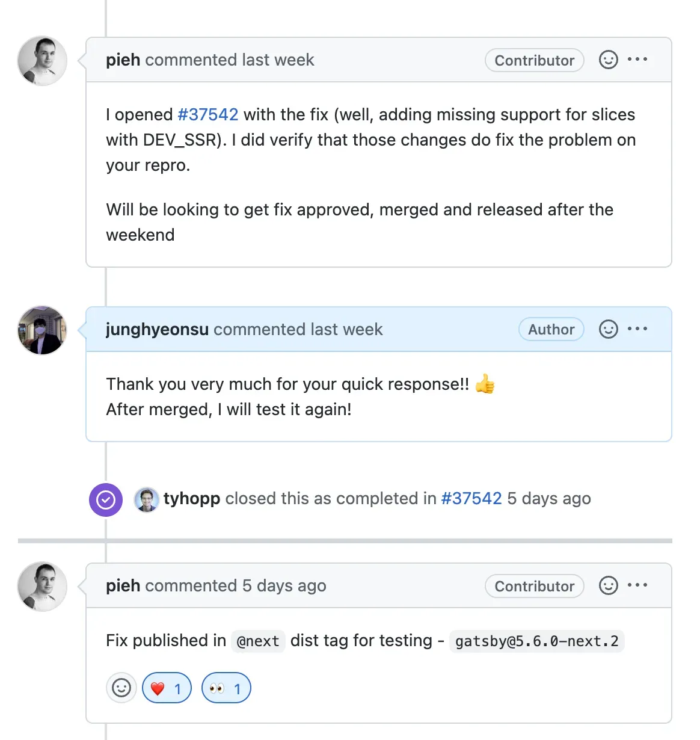Add emoji reaction to junghyeonsu's comment
700x740 pixels.
coord(608,329)
